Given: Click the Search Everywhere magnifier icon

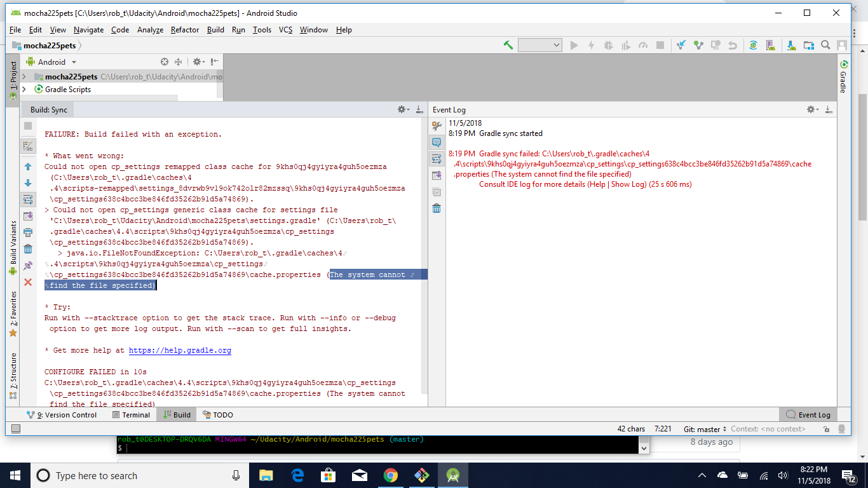Looking at the screenshot, I should (825, 45).
